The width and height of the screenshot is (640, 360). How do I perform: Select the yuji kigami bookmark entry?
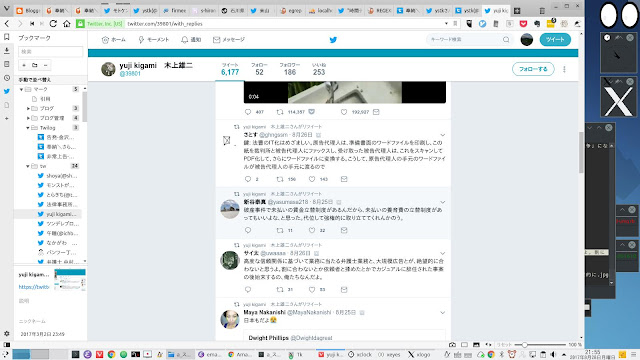point(57,214)
